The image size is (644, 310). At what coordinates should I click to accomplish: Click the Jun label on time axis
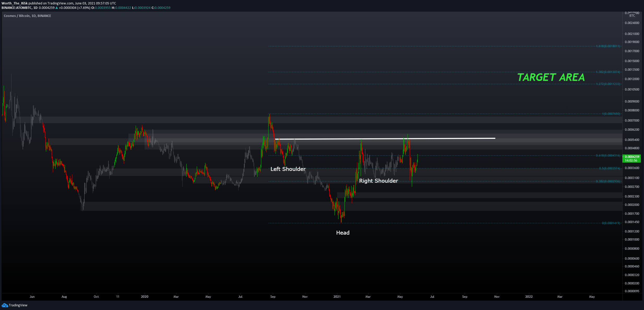coord(32,297)
